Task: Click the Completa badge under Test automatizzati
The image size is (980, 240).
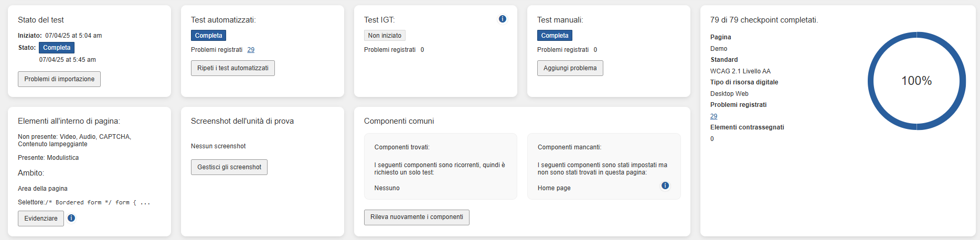Action: (208, 36)
